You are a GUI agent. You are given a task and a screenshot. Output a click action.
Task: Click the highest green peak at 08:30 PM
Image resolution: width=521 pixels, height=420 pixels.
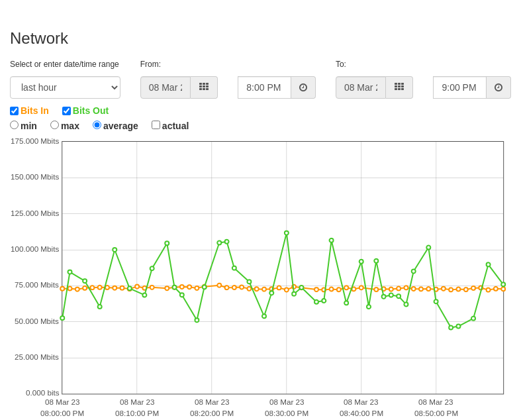click(x=287, y=233)
